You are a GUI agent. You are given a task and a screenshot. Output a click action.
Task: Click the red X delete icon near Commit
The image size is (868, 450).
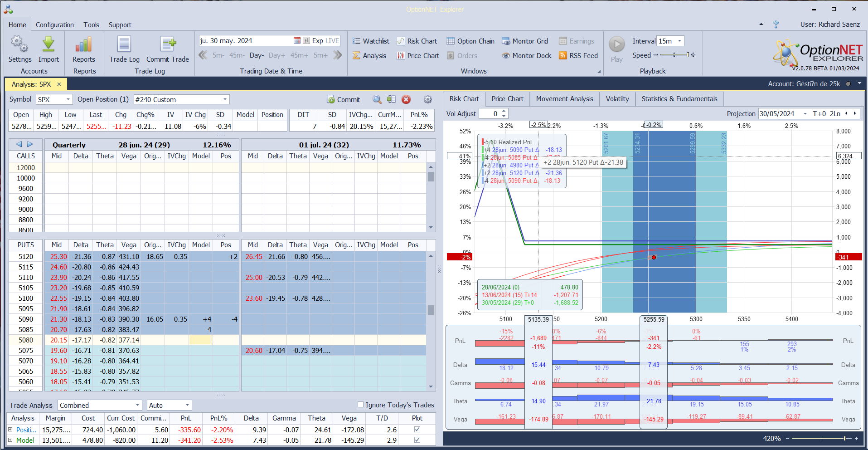click(406, 99)
